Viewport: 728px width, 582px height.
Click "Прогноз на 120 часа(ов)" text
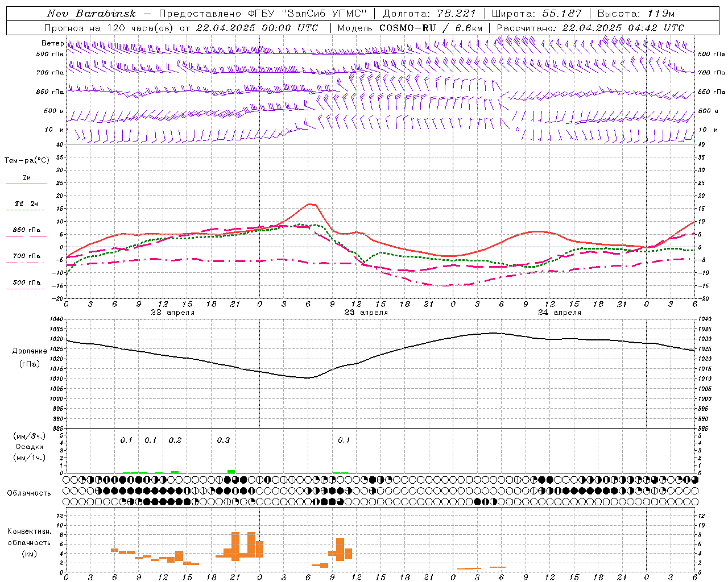tap(109, 28)
